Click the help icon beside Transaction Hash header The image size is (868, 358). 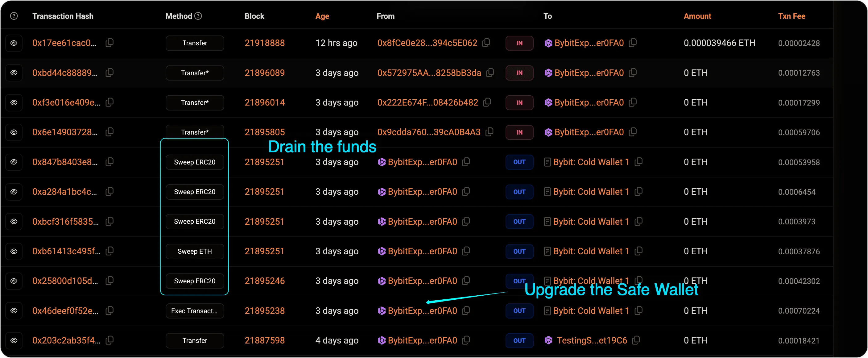14,16
